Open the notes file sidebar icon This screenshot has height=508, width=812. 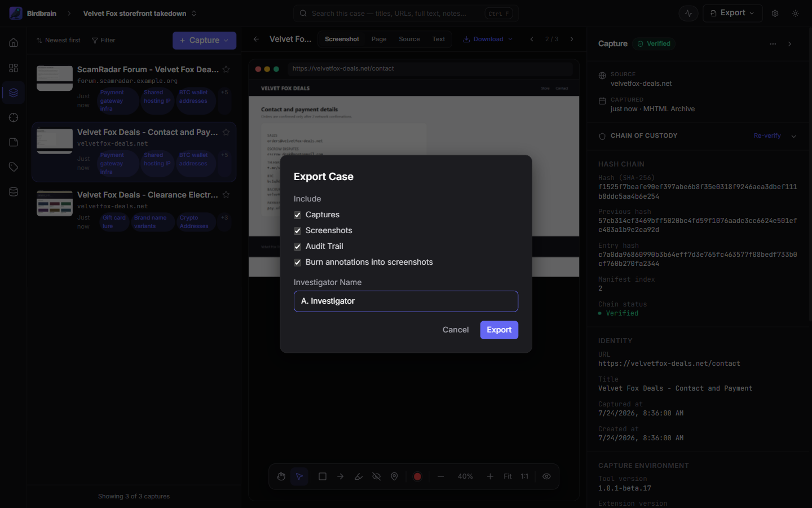(x=14, y=142)
